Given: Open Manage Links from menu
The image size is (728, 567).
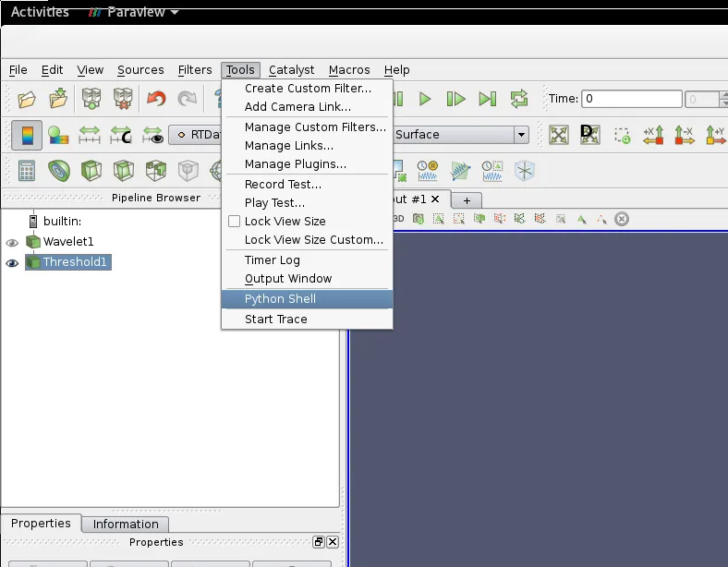Looking at the screenshot, I should coord(307,146).
